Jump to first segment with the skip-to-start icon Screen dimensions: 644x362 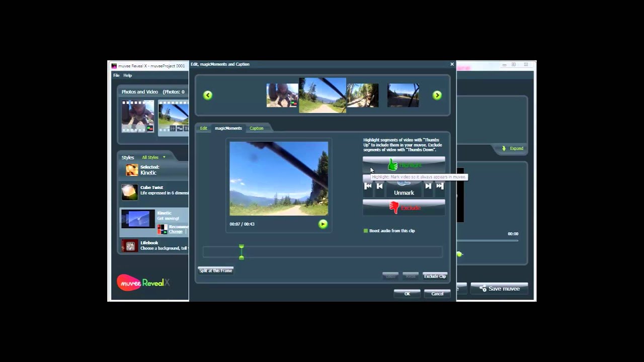coord(368,186)
